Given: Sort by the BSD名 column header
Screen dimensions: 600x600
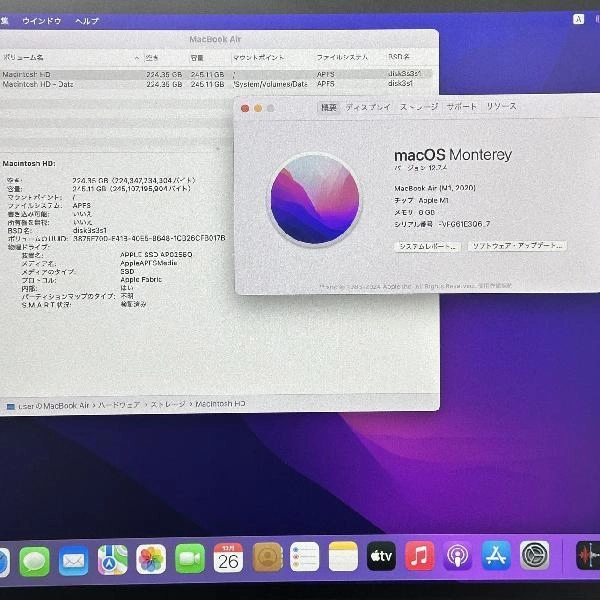Looking at the screenshot, I should pos(399,57).
